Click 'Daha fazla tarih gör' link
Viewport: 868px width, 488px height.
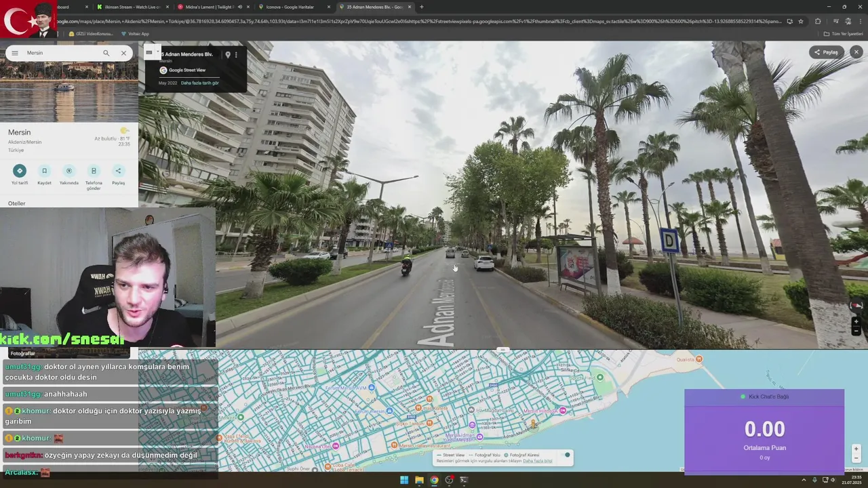point(199,83)
